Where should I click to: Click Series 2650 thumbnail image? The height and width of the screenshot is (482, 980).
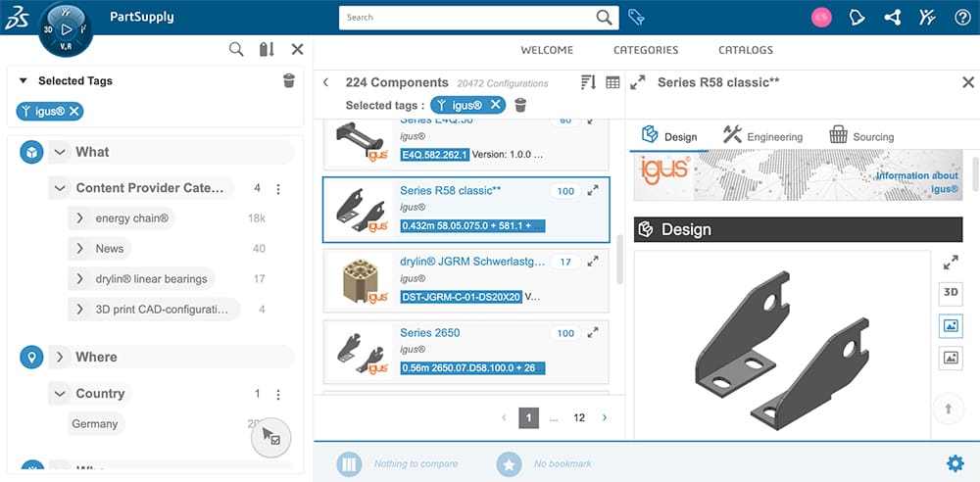(362, 353)
